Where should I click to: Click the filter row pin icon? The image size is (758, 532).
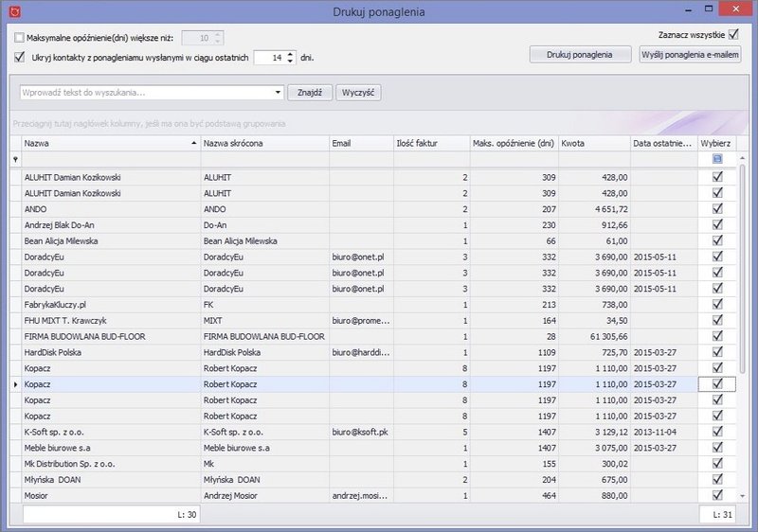click(x=15, y=160)
